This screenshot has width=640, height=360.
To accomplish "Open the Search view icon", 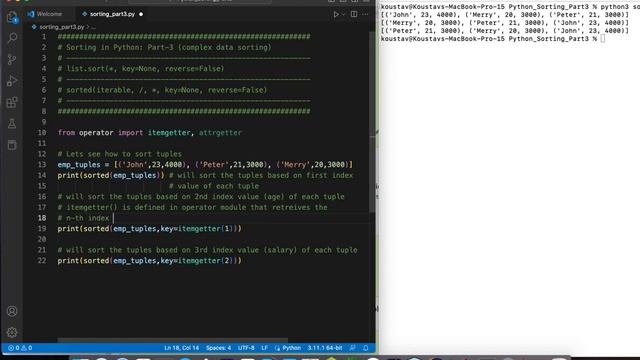I will (12, 38).
